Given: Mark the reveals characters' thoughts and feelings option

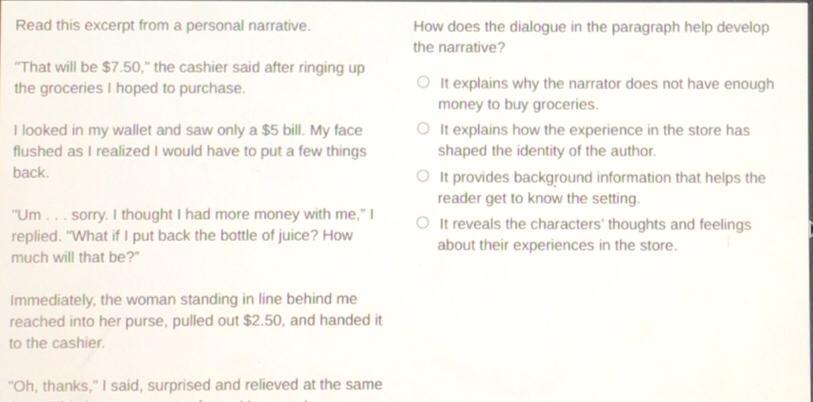Looking at the screenshot, I should click(423, 223).
